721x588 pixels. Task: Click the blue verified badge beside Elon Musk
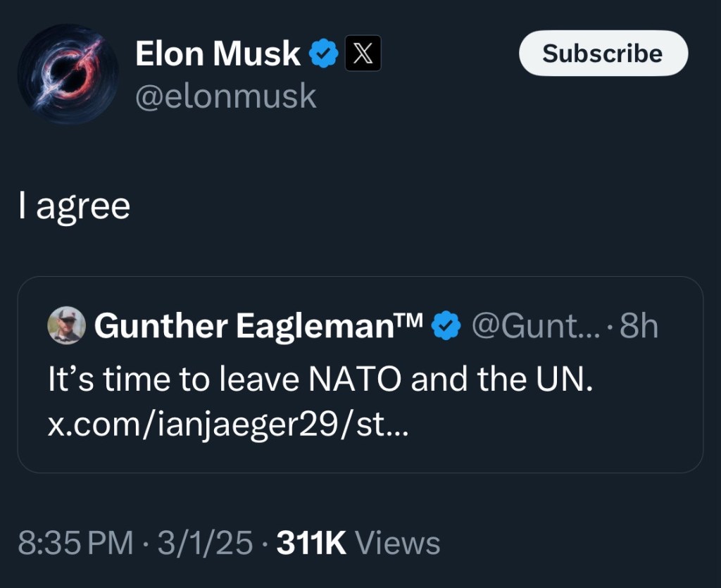coord(325,54)
